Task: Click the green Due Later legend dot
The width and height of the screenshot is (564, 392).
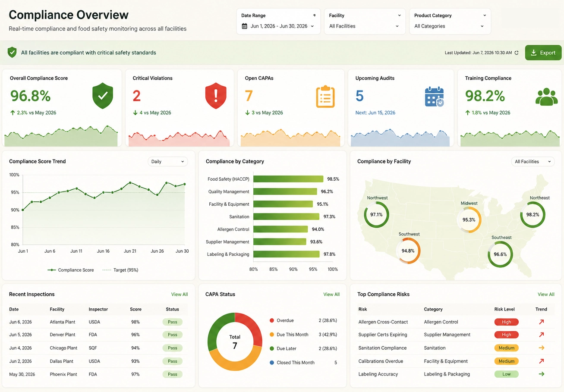Action: (272, 348)
